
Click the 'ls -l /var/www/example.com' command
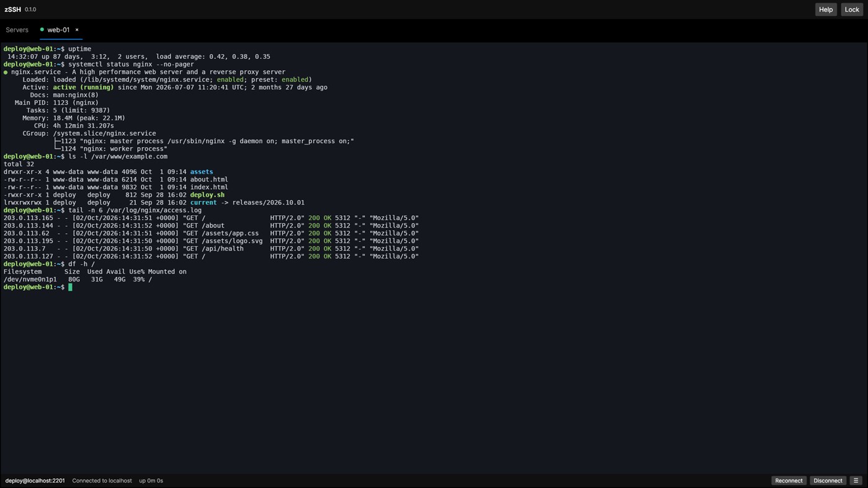118,156
